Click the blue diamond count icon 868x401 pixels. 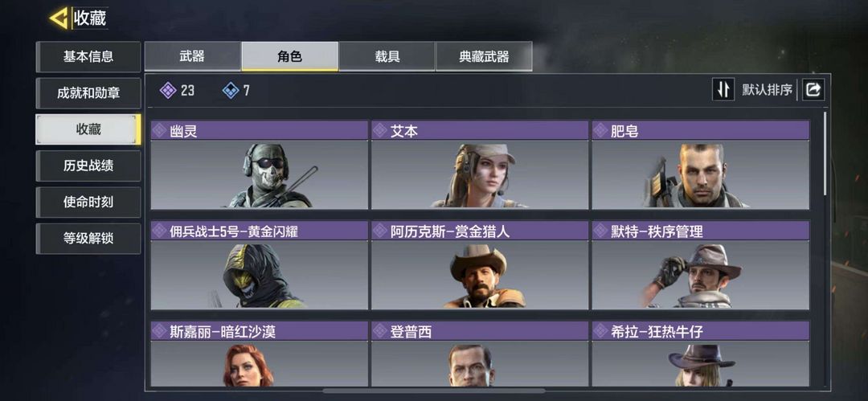click(231, 90)
